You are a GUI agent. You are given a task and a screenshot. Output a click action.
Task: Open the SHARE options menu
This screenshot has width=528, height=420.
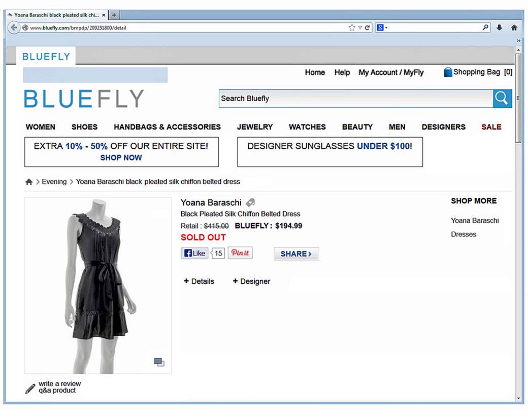(x=296, y=254)
